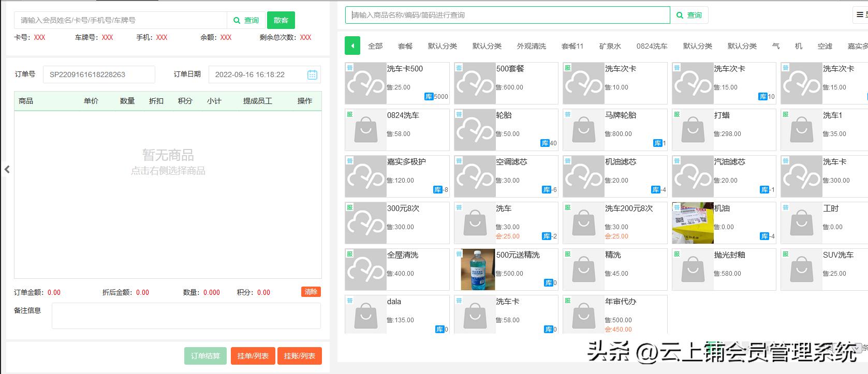868x374 pixels.
Task: Add the 500套餐 product thumbnail
Action: (475, 83)
